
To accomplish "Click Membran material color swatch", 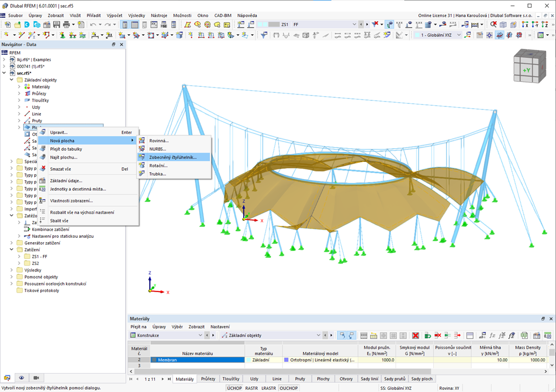I will pyautogui.click(x=154, y=359).
